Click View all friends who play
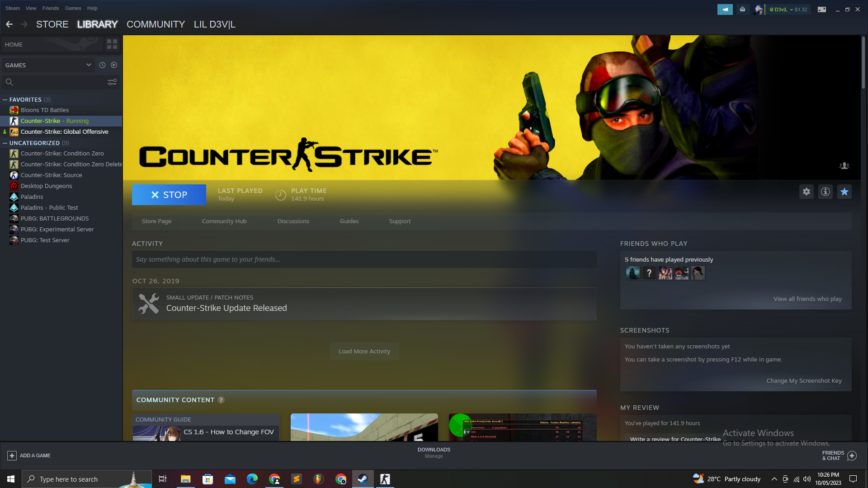868x488 pixels. pos(807,299)
